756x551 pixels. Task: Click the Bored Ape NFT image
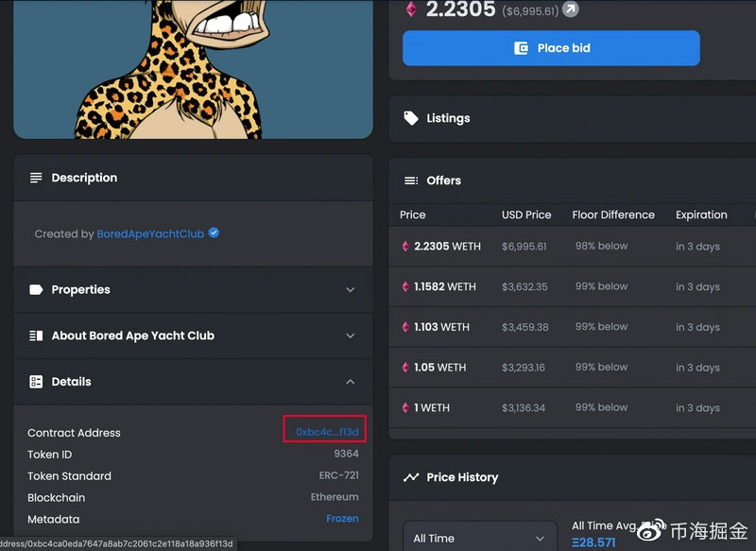click(x=194, y=69)
